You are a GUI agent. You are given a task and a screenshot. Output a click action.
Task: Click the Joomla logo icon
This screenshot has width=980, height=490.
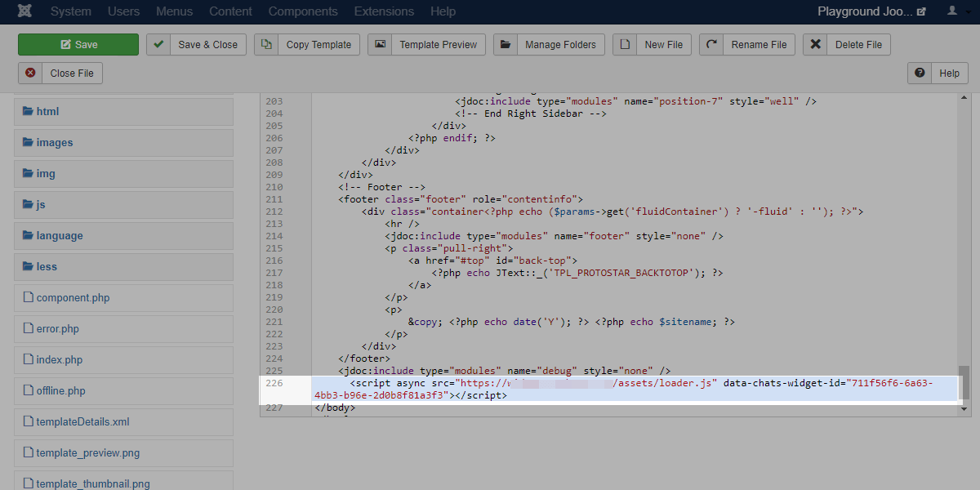click(25, 11)
